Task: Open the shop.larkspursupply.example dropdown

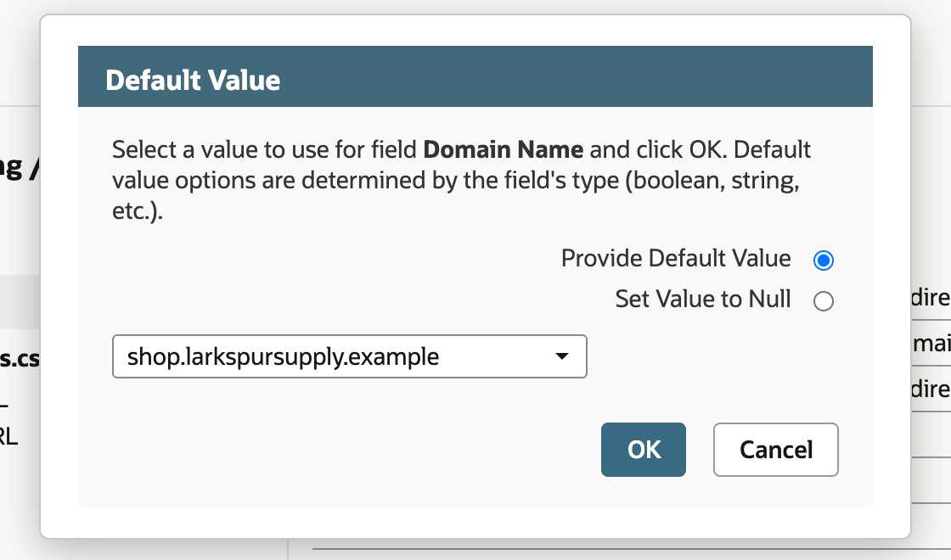Action: (349, 356)
